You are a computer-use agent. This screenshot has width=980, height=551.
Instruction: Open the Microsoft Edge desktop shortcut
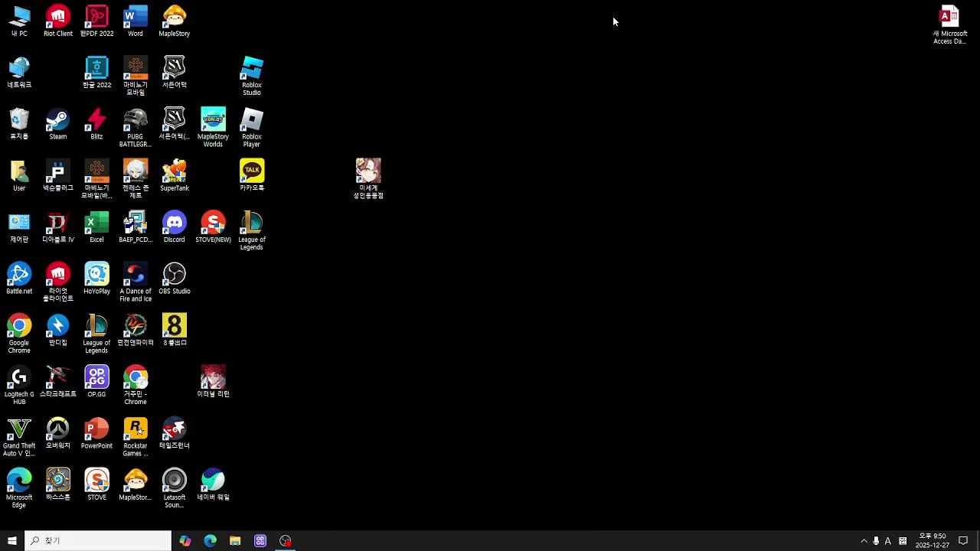19,488
